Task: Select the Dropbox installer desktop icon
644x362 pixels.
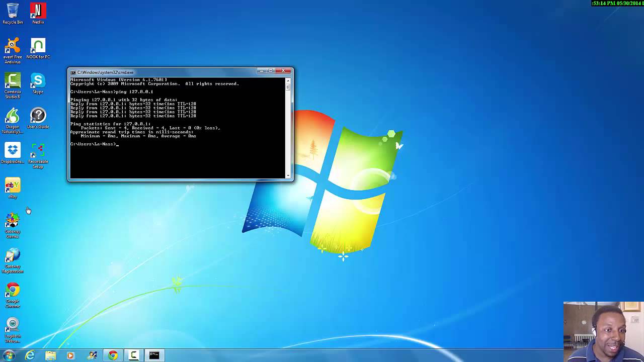Action: pyautogui.click(x=13, y=153)
